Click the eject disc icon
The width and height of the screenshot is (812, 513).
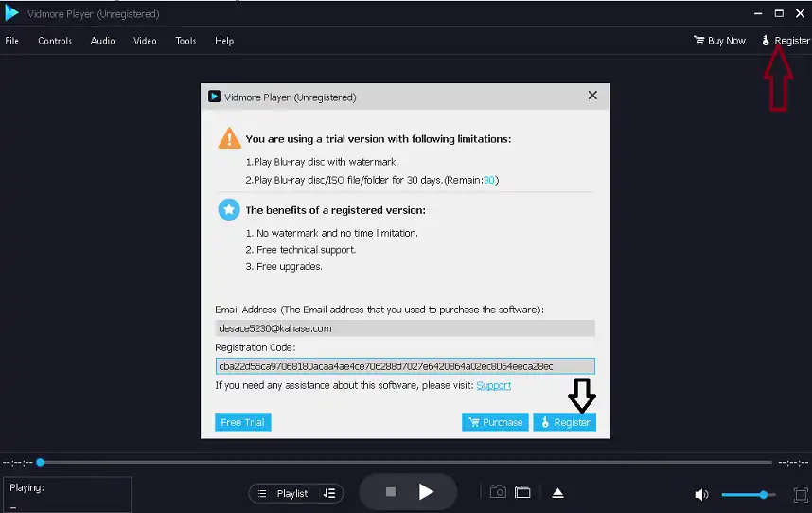pyautogui.click(x=557, y=493)
